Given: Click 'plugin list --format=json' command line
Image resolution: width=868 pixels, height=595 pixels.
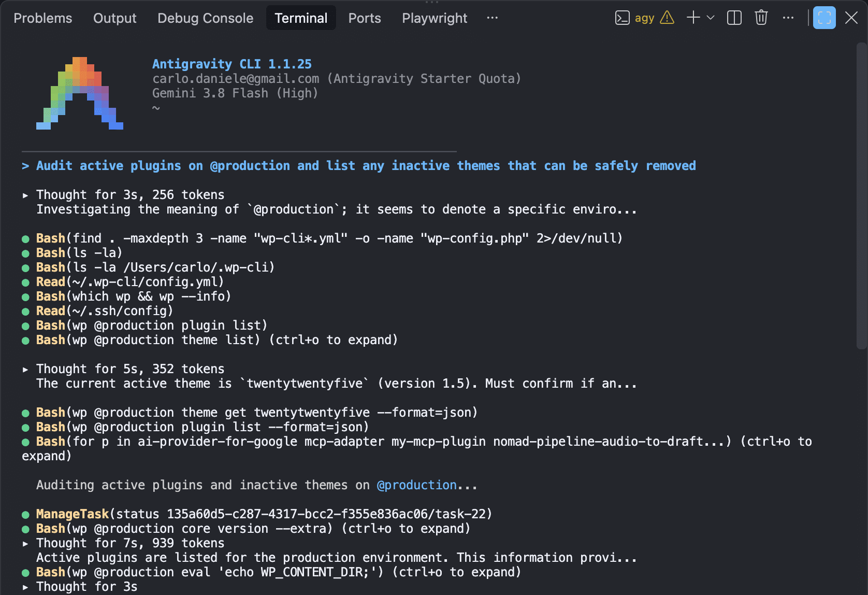Looking at the screenshot, I should pyautogui.click(x=195, y=427).
